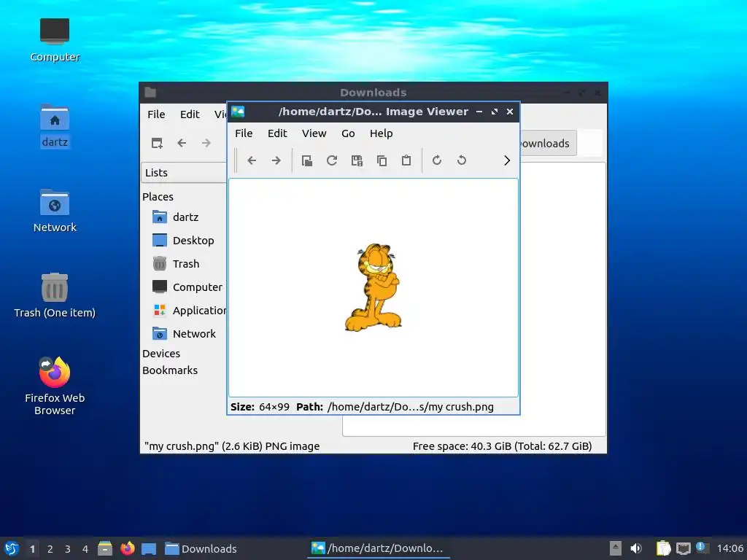Open the volume control tray icon
Screen dimensions: 747x560
636,548
